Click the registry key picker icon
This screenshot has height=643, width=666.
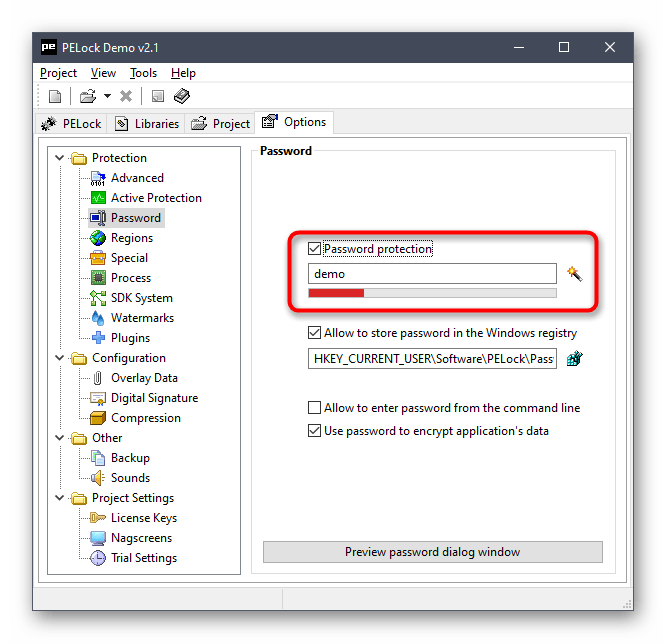pos(575,358)
